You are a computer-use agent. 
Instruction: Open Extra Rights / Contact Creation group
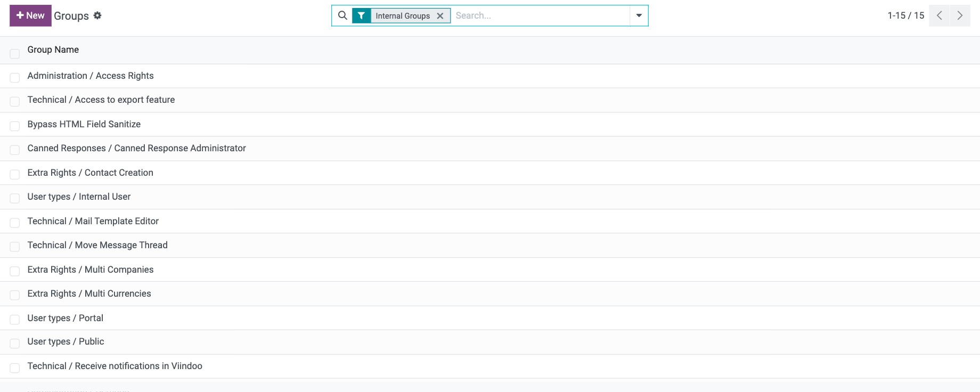click(x=91, y=173)
